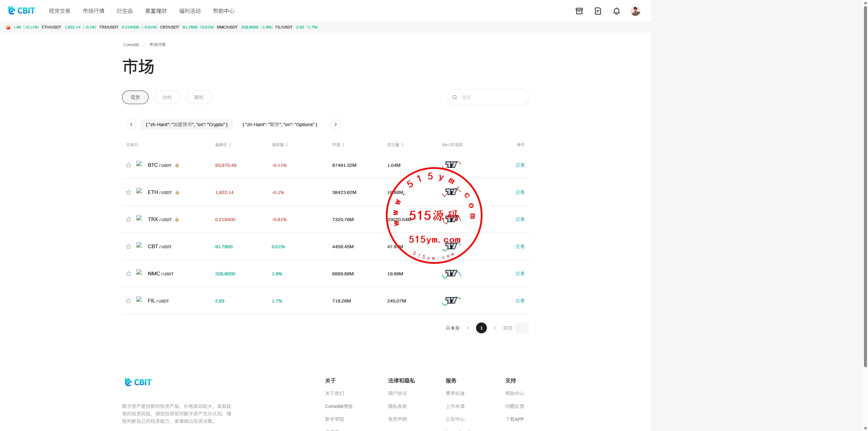Click the 搜索 search input field
The height and width of the screenshot is (431, 868).
[492, 97]
